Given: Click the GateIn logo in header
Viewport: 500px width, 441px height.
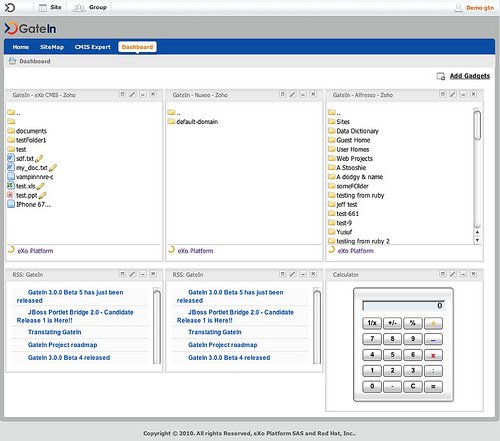Looking at the screenshot, I should (x=30, y=29).
